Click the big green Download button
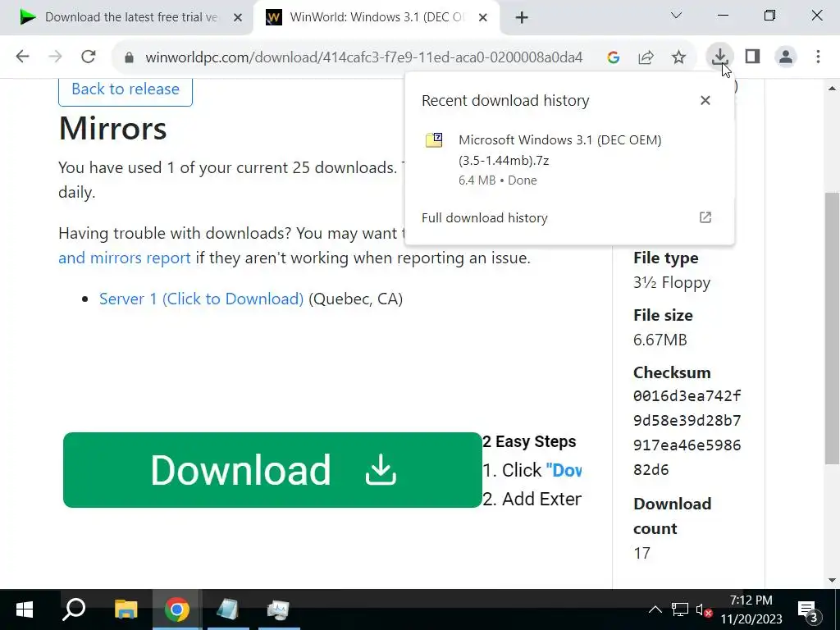840x630 pixels. (272, 470)
